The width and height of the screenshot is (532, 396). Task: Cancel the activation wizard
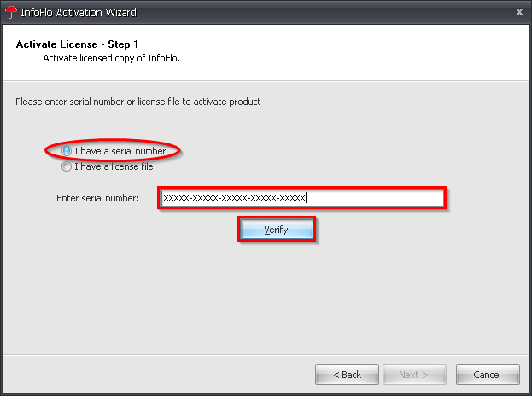tap(488, 375)
